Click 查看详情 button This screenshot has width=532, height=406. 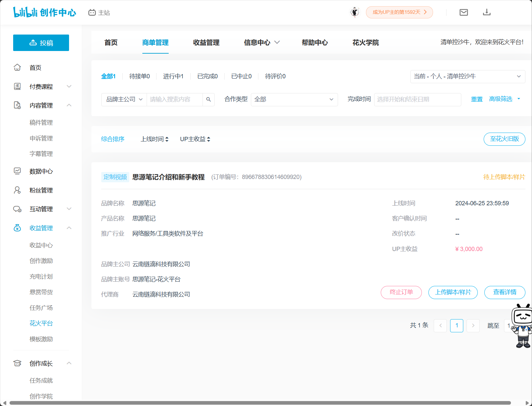click(x=505, y=292)
